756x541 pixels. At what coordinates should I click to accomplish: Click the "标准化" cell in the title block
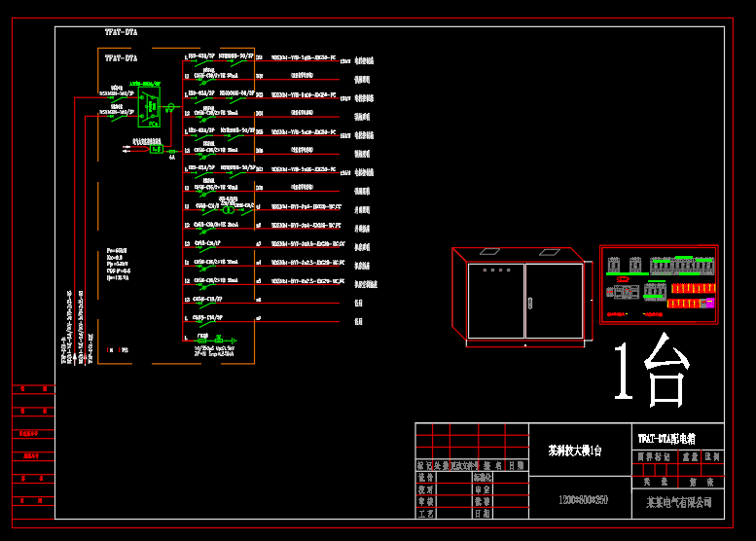point(483,478)
